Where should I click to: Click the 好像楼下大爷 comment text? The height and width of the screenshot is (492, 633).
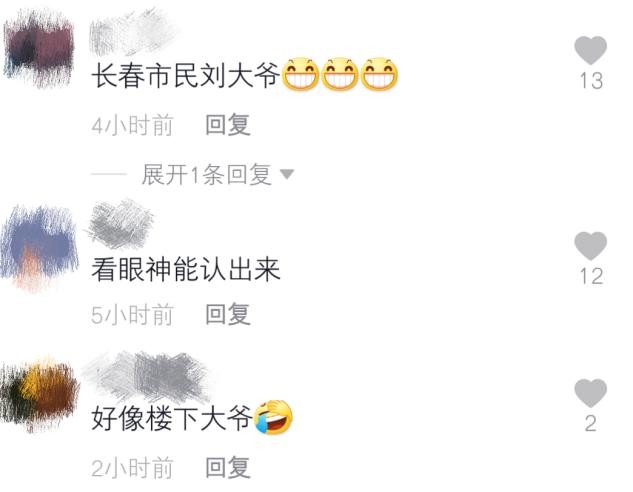point(172,418)
